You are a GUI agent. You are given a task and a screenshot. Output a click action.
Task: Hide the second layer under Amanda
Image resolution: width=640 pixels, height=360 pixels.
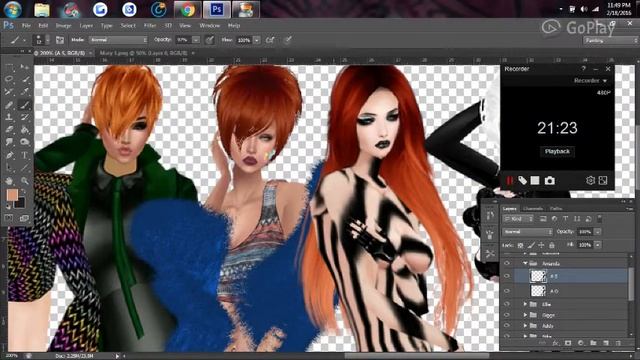(507, 291)
